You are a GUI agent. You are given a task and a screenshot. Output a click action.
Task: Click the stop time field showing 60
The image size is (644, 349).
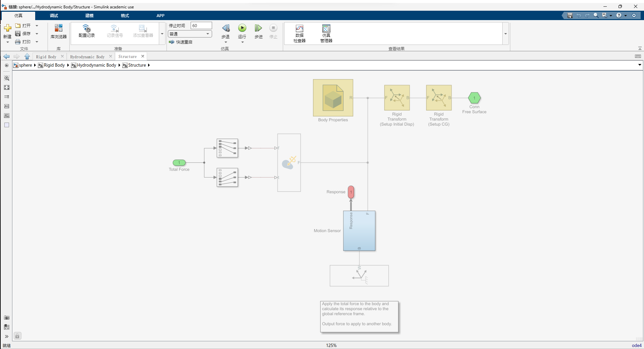[201, 25]
